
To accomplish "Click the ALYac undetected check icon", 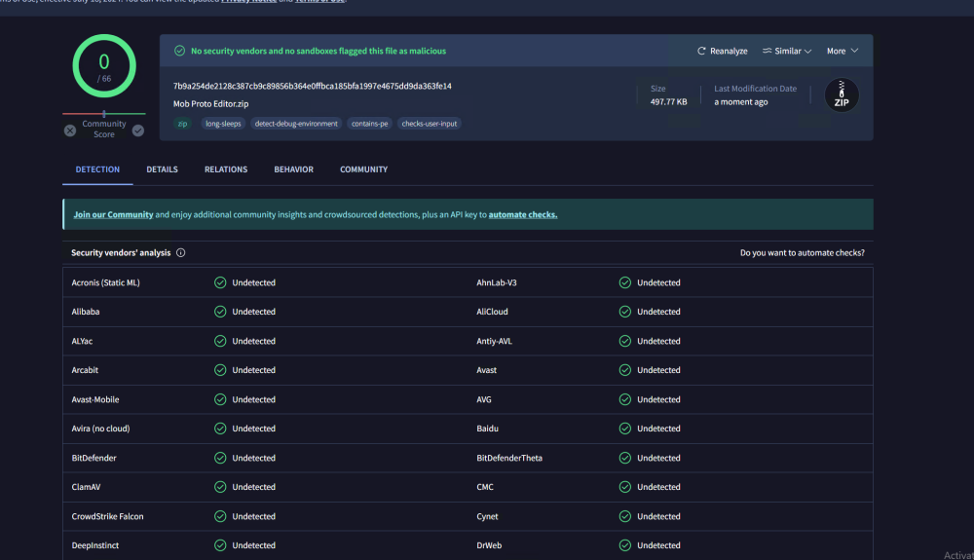I will tap(220, 341).
